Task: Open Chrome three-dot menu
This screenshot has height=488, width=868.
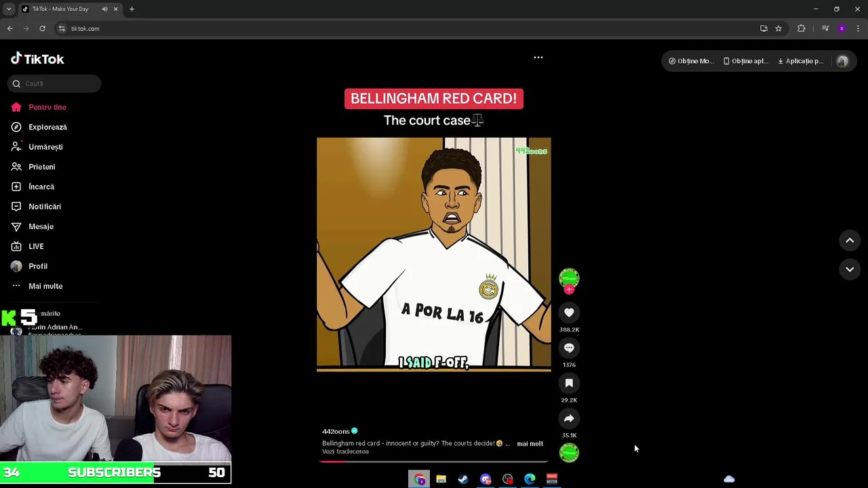Action: click(x=858, y=28)
